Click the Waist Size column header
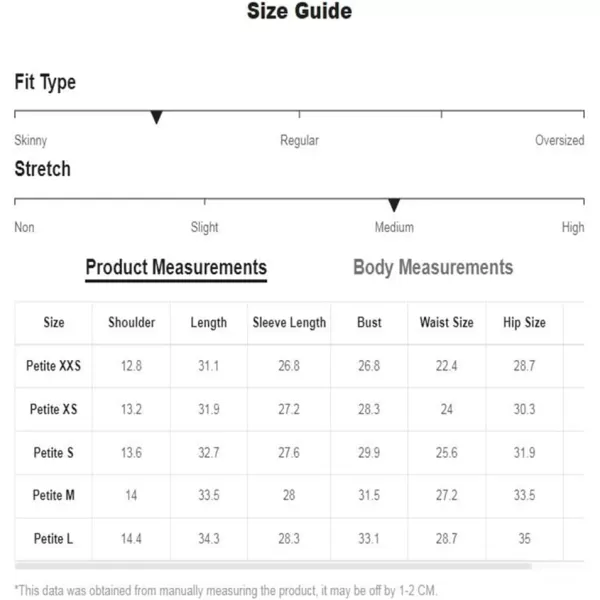 (x=447, y=323)
